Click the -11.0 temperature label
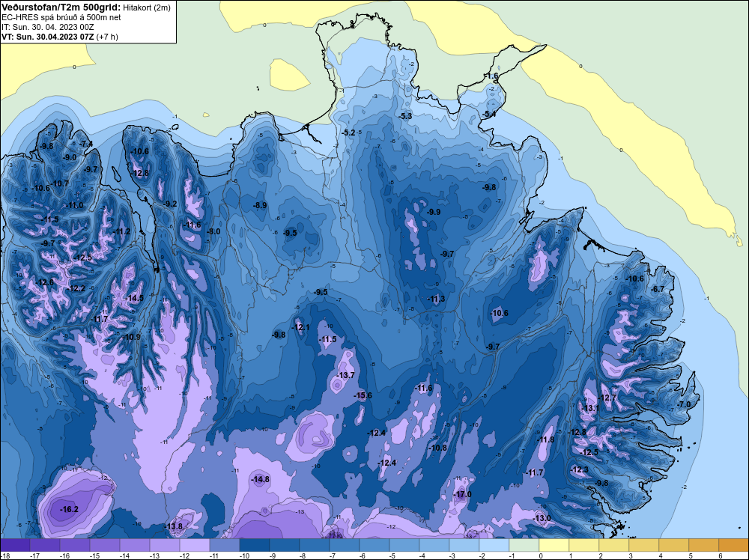This screenshot has width=749, height=560. [x=74, y=205]
